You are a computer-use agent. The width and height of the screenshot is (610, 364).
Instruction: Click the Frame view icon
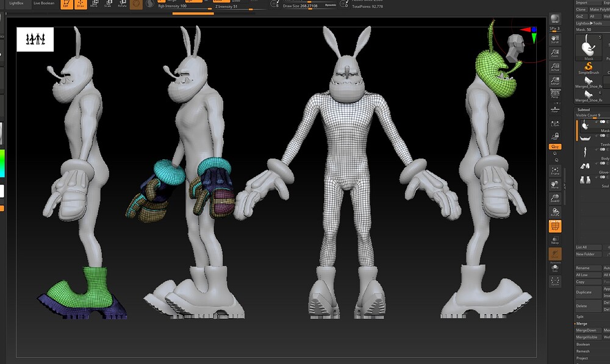[x=554, y=171]
